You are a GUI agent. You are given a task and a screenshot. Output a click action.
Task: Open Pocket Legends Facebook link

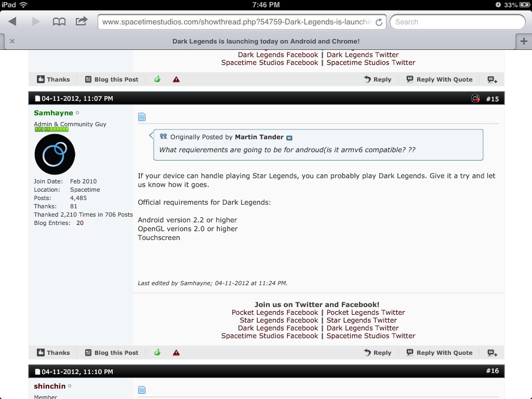pyautogui.click(x=275, y=312)
